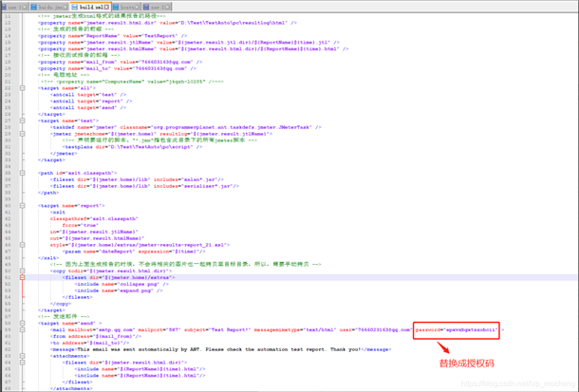This screenshot has width=579, height=392.
Task: Click the fileset includes="xalan*.jar" line
Action: pyautogui.click(x=137, y=179)
